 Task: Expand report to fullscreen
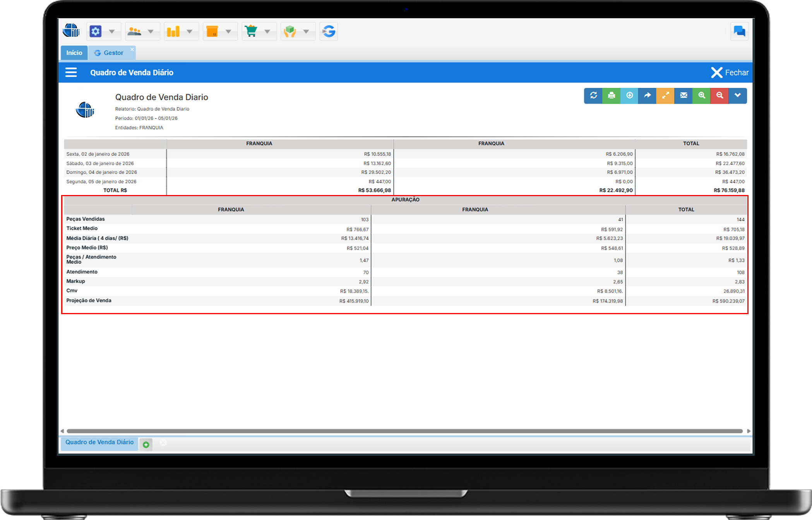tap(665, 96)
